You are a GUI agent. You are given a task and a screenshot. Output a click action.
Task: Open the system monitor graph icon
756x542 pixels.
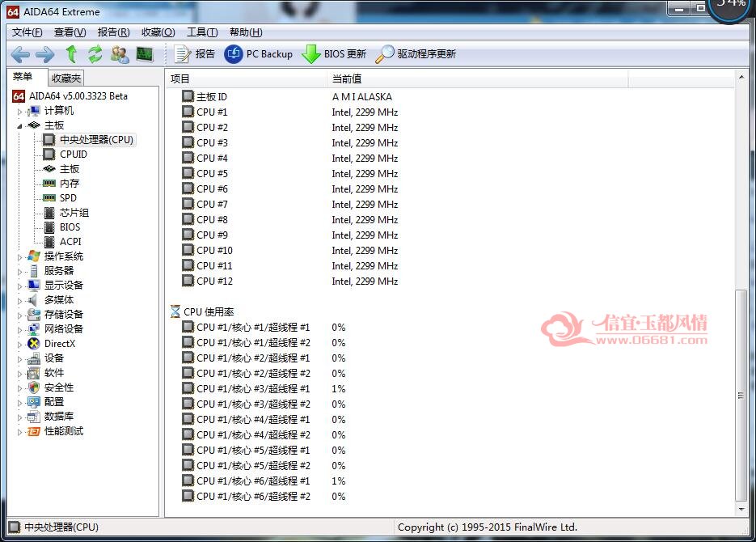coord(145,54)
